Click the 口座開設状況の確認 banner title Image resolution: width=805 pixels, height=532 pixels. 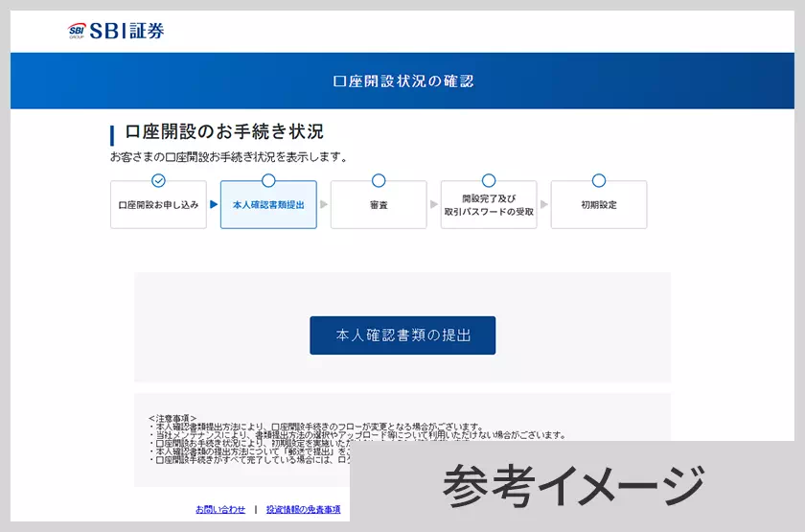click(402, 81)
